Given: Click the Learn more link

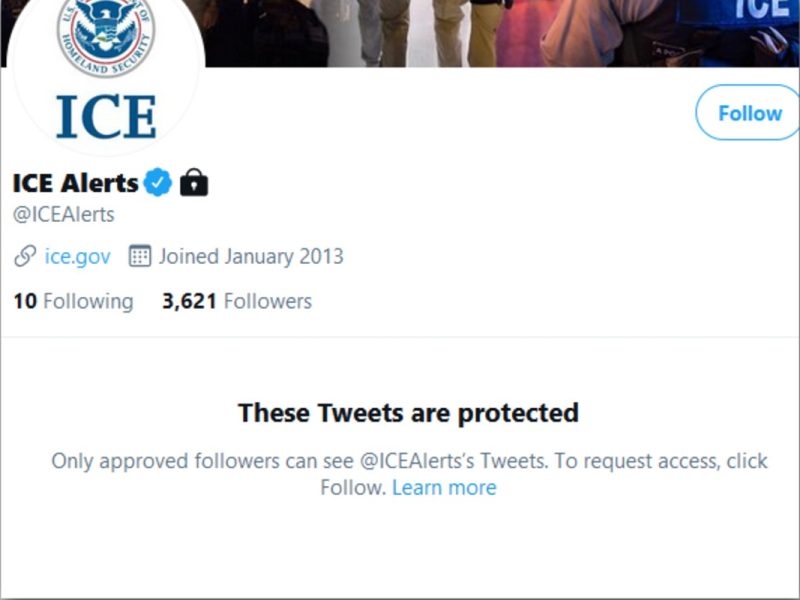Looking at the screenshot, I should 446,487.
